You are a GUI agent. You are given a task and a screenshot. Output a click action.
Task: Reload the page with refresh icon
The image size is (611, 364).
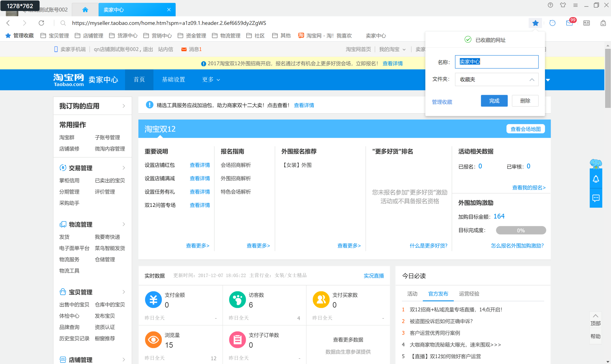[41, 23]
